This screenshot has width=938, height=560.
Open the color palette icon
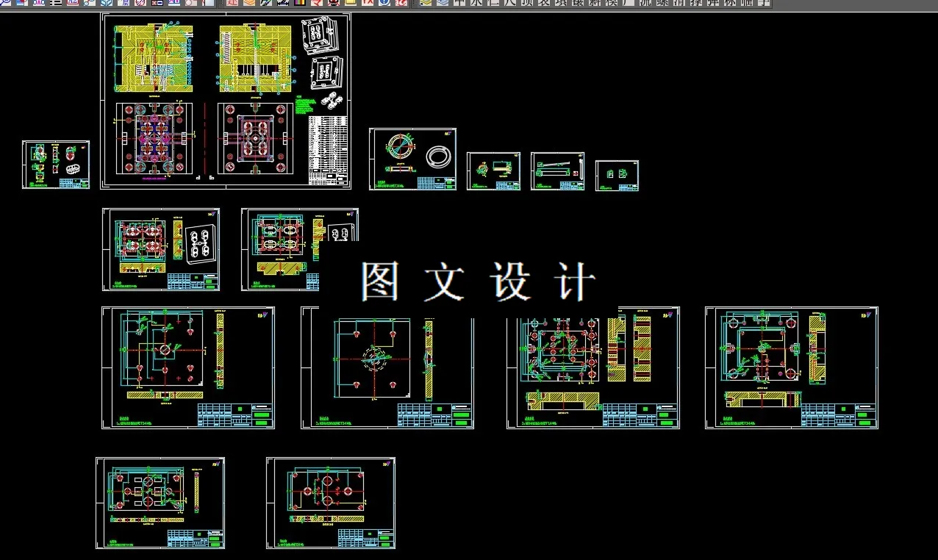coord(299,5)
